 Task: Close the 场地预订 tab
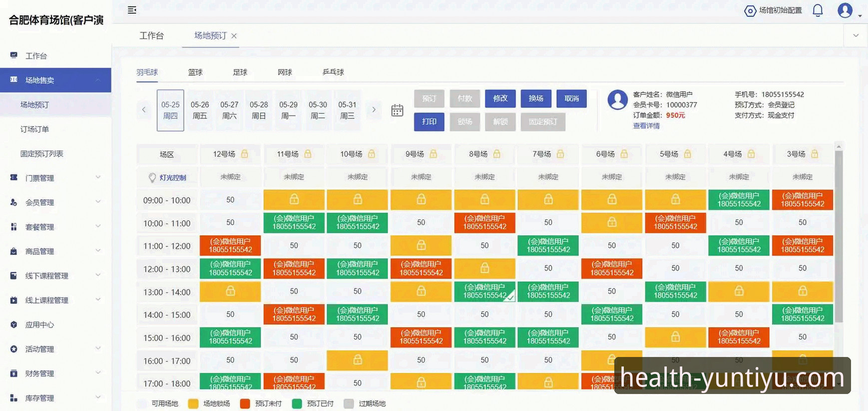point(234,36)
